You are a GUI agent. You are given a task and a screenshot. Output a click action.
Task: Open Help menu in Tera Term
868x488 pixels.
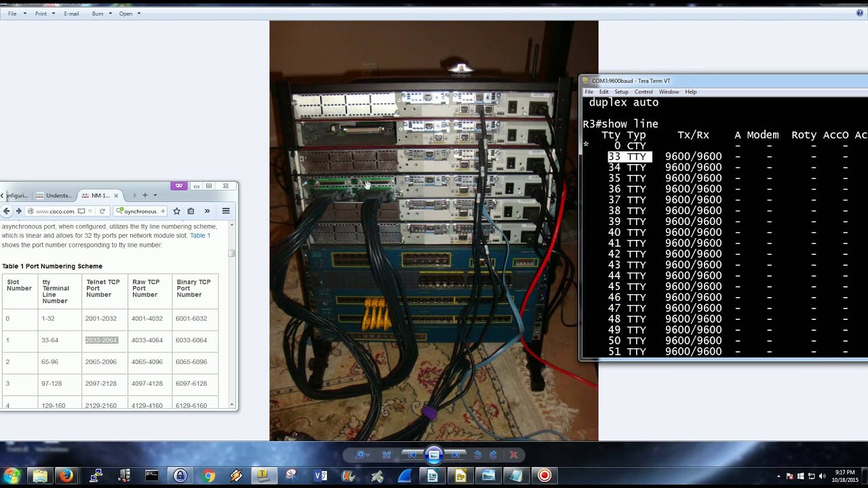pos(690,91)
